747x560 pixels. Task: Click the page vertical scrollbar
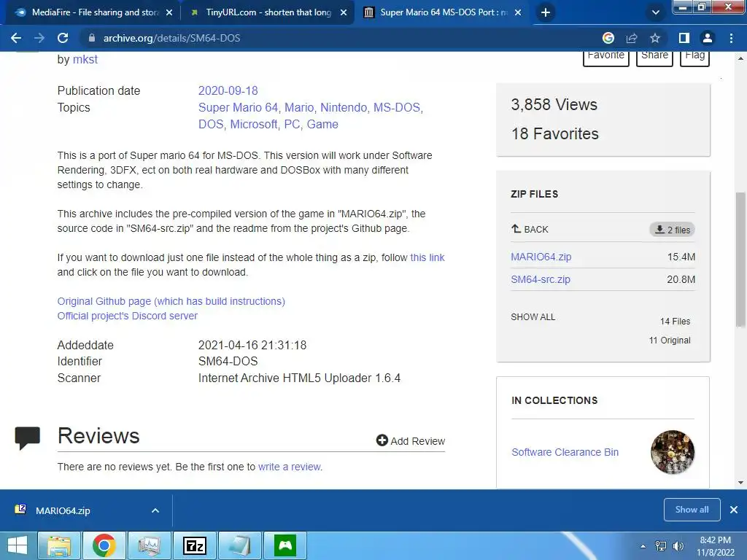740,260
